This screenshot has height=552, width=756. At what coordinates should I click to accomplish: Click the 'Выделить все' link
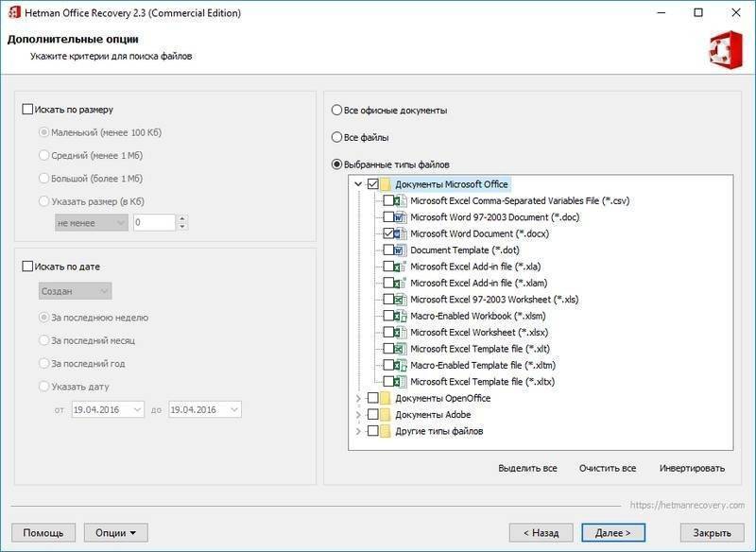527,468
